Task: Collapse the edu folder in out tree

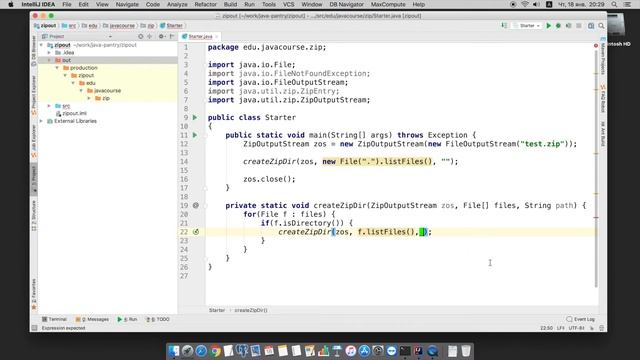Action: click(73, 83)
